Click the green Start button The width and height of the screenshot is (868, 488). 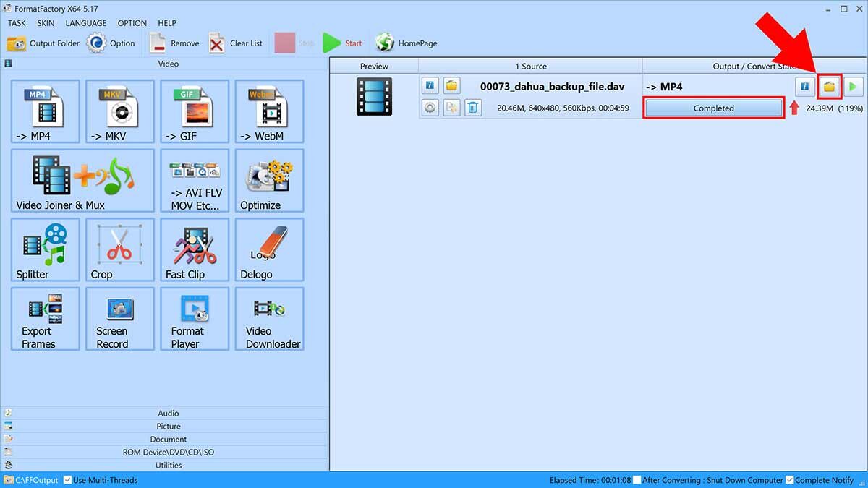point(343,43)
